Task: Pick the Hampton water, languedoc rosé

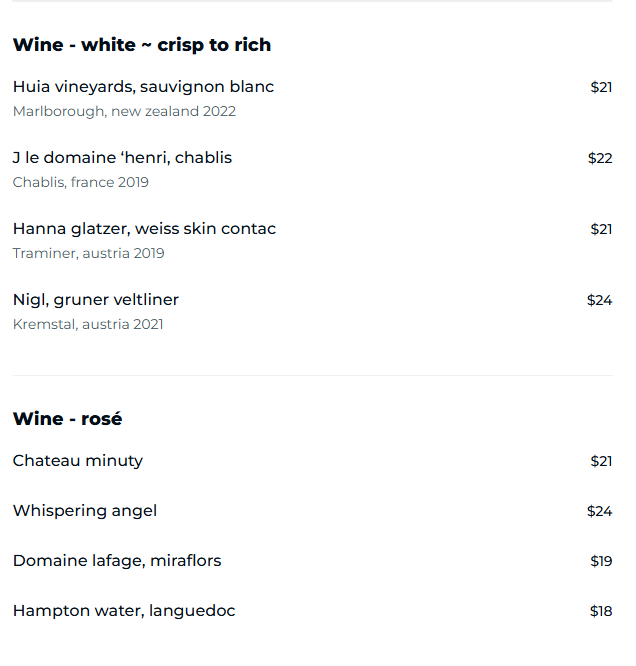Action: point(124,611)
